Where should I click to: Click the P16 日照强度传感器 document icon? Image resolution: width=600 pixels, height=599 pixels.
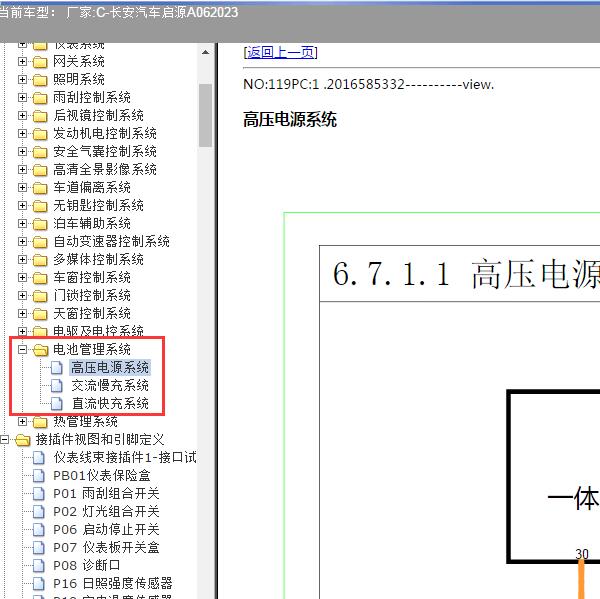(39, 583)
